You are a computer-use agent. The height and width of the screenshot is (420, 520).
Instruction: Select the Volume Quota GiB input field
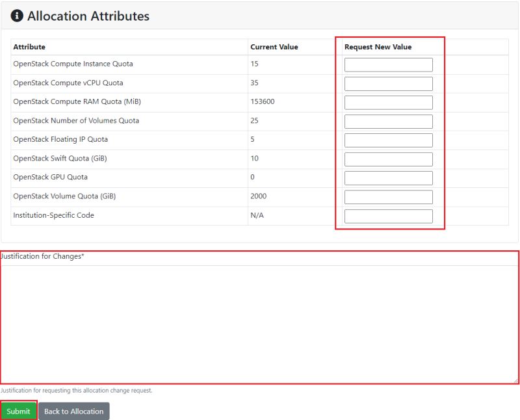point(388,196)
